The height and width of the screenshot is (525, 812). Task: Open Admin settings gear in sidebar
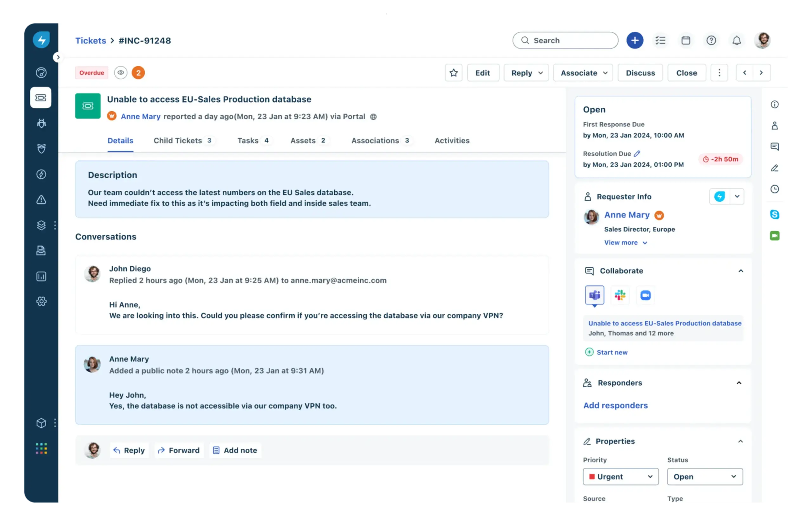[41, 301]
